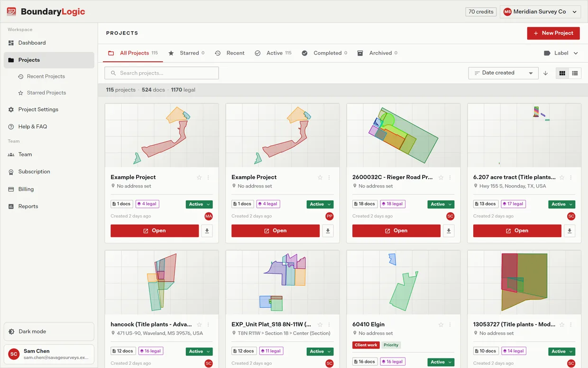Click 18 legal badge on Rieger Road card
Viewport: 588px width, 368px height.
click(x=392, y=204)
